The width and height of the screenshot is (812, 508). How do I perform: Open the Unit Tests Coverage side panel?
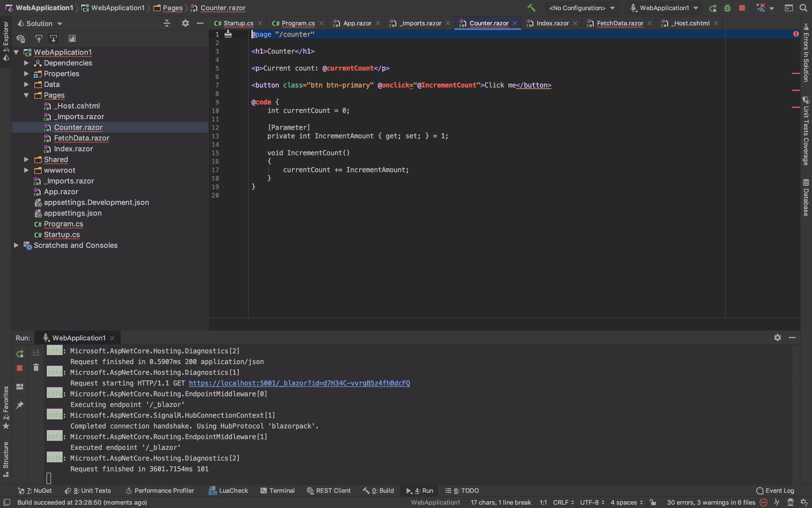[x=806, y=131]
